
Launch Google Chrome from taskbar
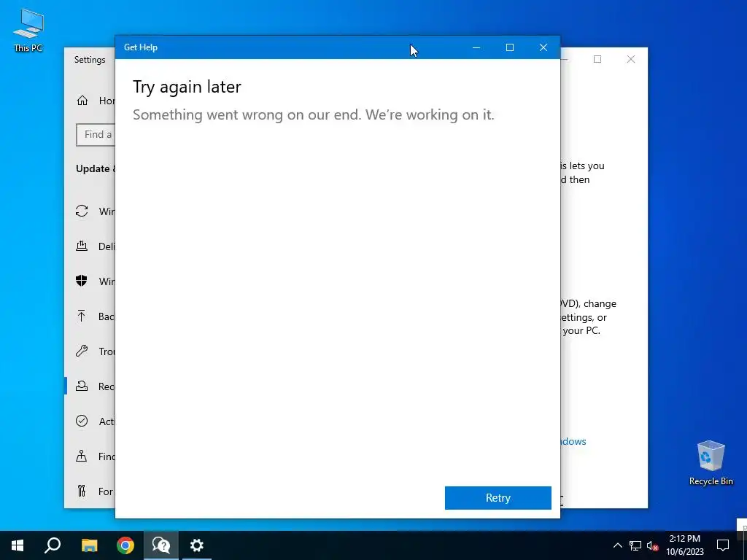(125, 545)
